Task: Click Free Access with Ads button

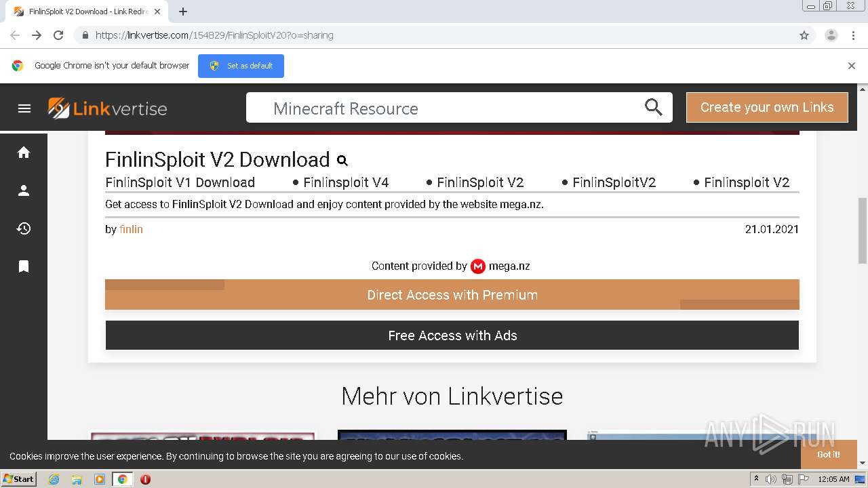Action: (x=452, y=335)
